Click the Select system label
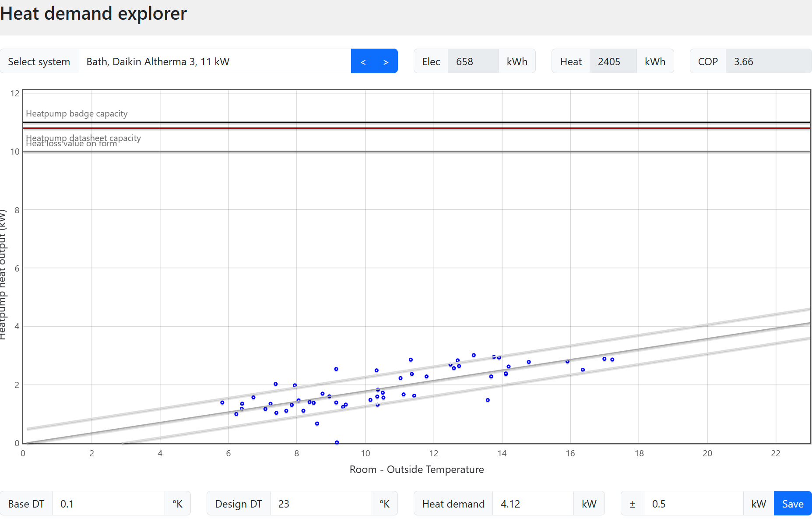This screenshot has width=812, height=522. coord(39,61)
